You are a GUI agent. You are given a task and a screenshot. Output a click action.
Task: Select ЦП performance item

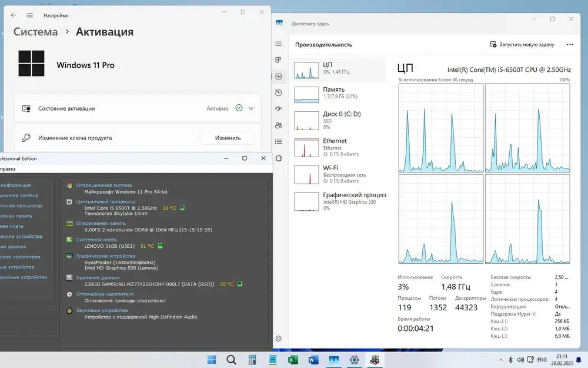click(x=339, y=70)
